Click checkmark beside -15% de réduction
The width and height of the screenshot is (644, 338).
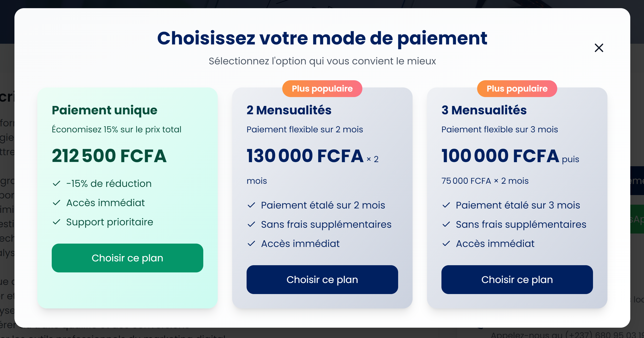pyautogui.click(x=57, y=184)
